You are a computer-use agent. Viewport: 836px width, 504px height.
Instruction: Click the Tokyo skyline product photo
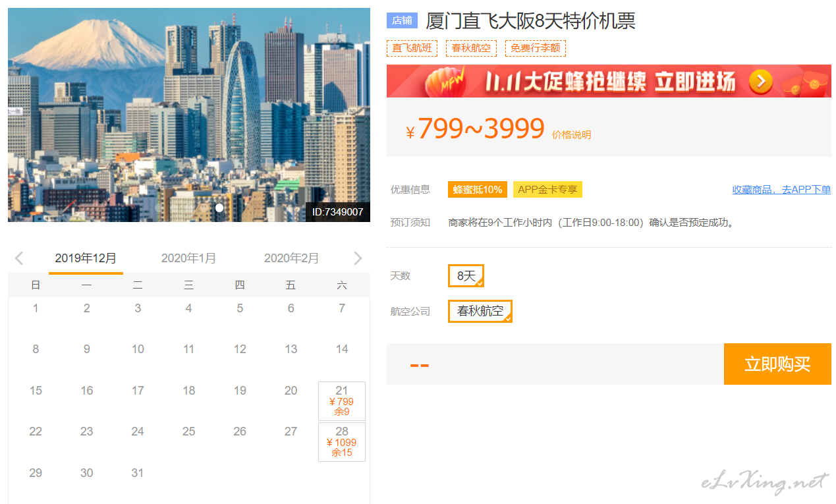click(189, 115)
